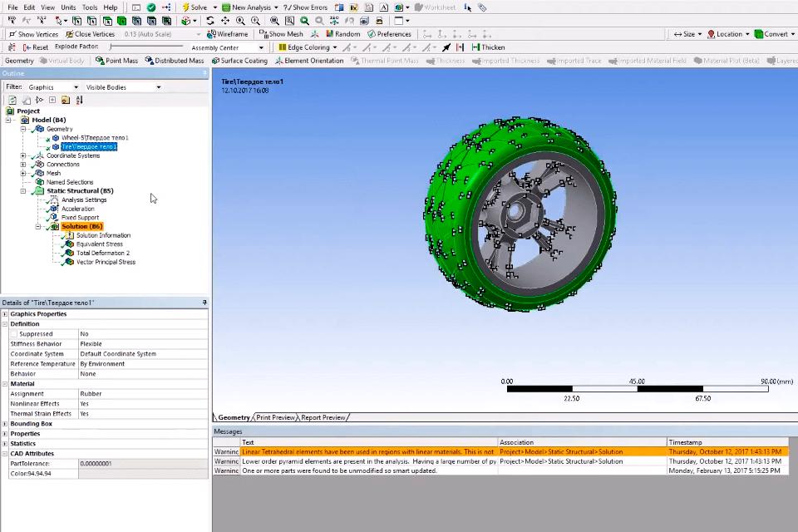Click the Explode Factor slider
The height and width of the screenshot is (532, 798).
(x=146, y=47)
